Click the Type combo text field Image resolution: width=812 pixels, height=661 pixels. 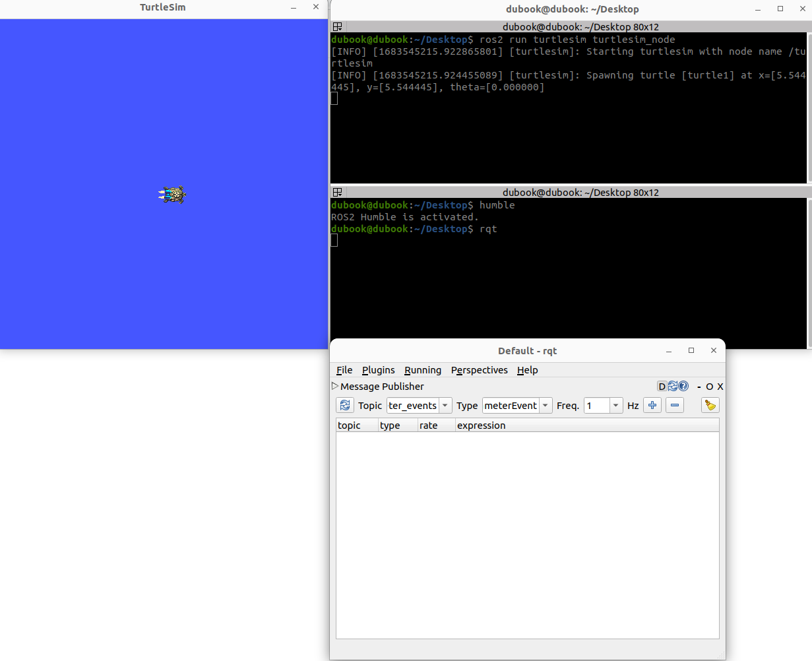pyautogui.click(x=511, y=406)
